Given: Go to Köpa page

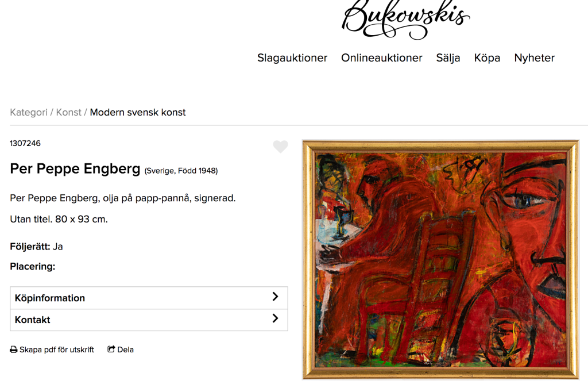Looking at the screenshot, I should 487,58.
